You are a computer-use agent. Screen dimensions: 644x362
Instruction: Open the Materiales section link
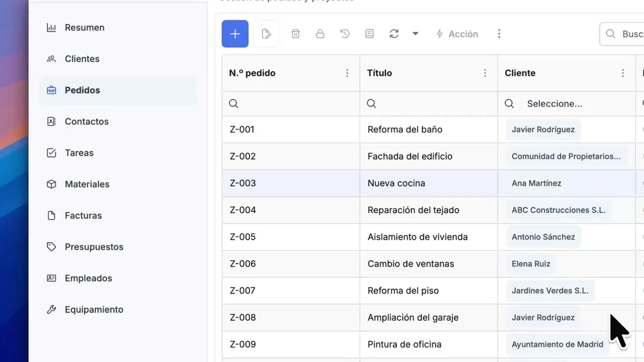87,184
